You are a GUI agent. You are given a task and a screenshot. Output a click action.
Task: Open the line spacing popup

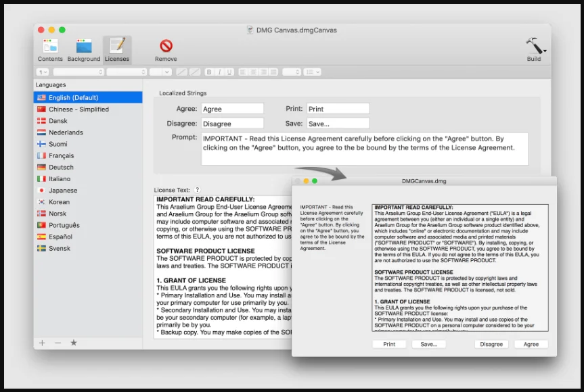coord(291,72)
